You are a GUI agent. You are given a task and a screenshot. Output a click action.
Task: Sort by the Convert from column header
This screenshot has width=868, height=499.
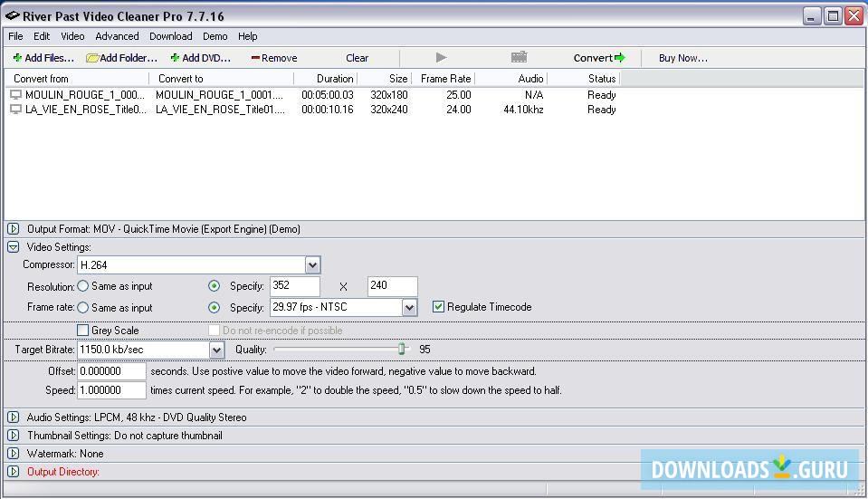click(x=77, y=79)
